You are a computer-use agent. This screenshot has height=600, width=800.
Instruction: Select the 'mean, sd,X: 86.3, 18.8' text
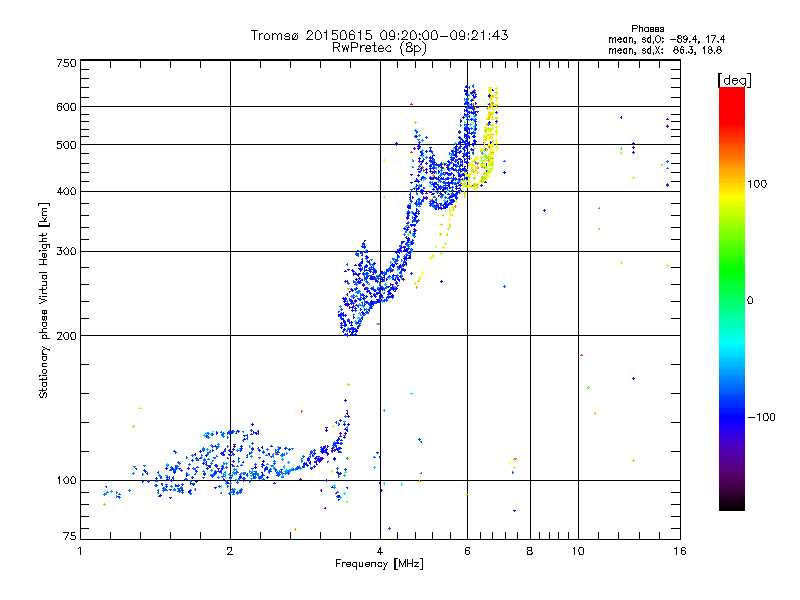(x=665, y=50)
